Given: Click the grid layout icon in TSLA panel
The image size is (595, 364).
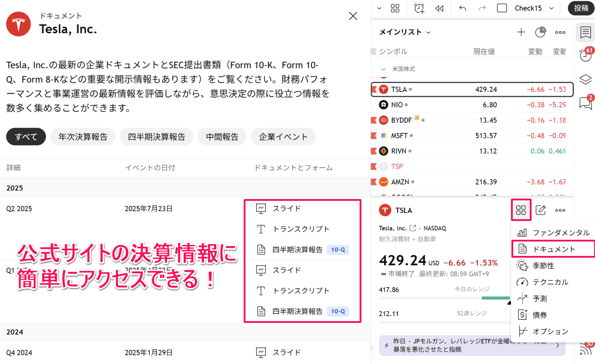Looking at the screenshot, I should pyautogui.click(x=521, y=210).
